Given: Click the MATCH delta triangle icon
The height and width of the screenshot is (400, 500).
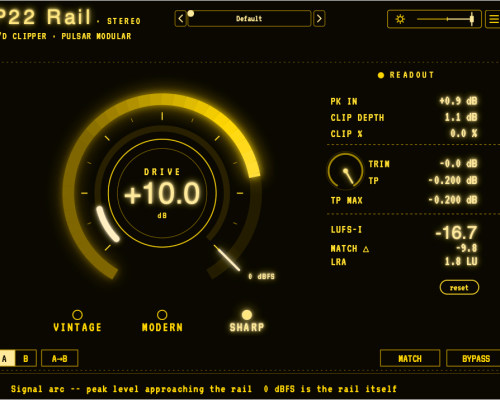Looking at the screenshot, I should [x=366, y=249].
